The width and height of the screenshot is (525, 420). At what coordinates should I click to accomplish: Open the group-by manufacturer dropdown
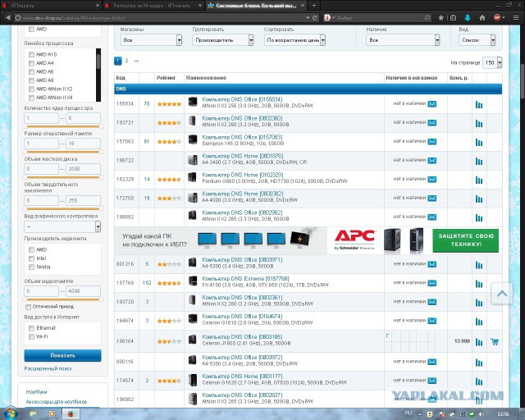[222, 40]
